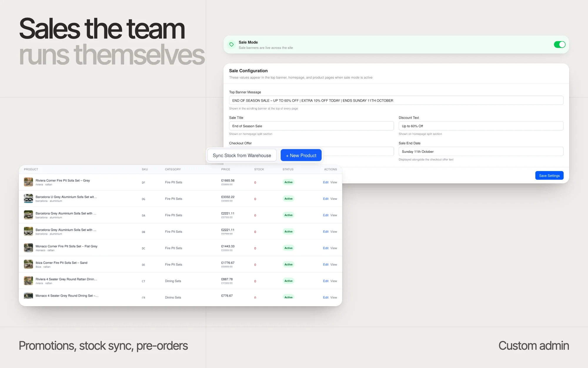Edit the Discount Text input field
588x368 pixels.
coord(481,126)
